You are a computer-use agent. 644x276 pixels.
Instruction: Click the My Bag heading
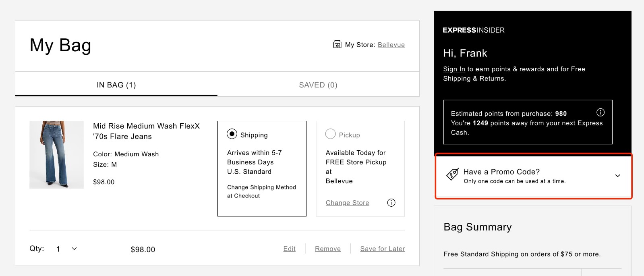tap(60, 45)
